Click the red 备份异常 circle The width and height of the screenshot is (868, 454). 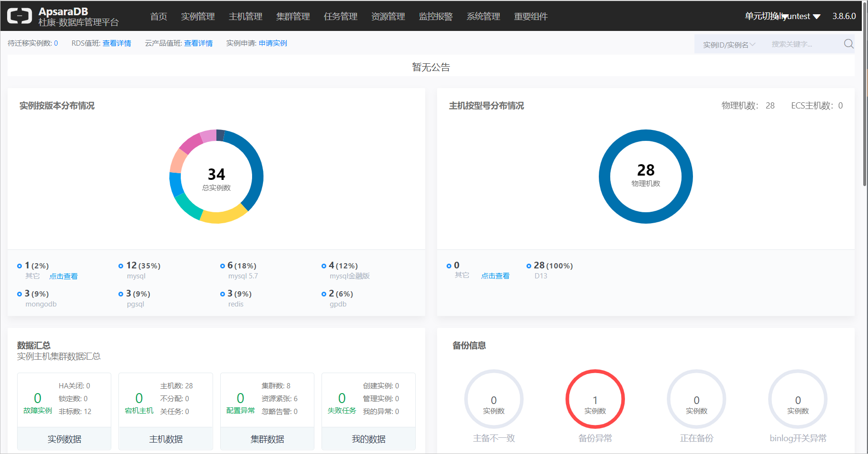click(x=595, y=399)
